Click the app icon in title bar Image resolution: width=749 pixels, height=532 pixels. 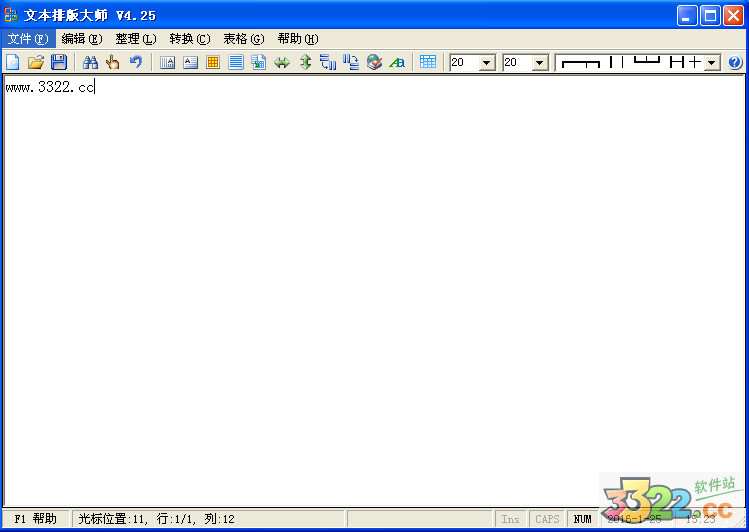coord(11,15)
